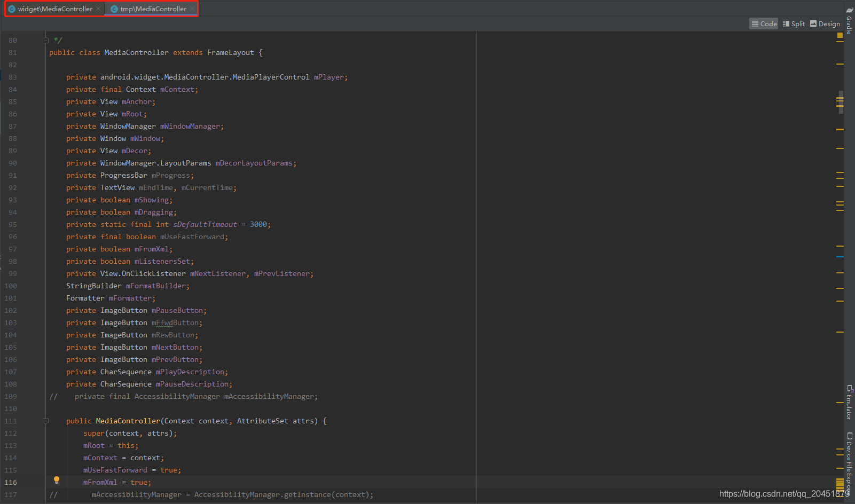This screenshot has height=504, width=855.
Task: Switch editor to Code view
Action: [x=764, y=23]
